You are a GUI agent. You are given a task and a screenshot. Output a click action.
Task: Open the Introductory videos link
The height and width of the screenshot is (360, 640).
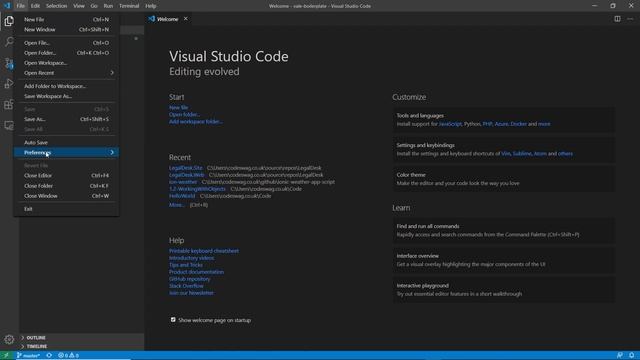(x=191, y=258)
